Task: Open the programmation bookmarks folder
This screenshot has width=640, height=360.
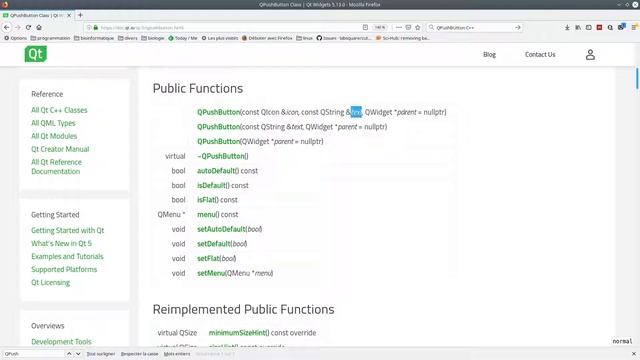Action: (51, 38)
